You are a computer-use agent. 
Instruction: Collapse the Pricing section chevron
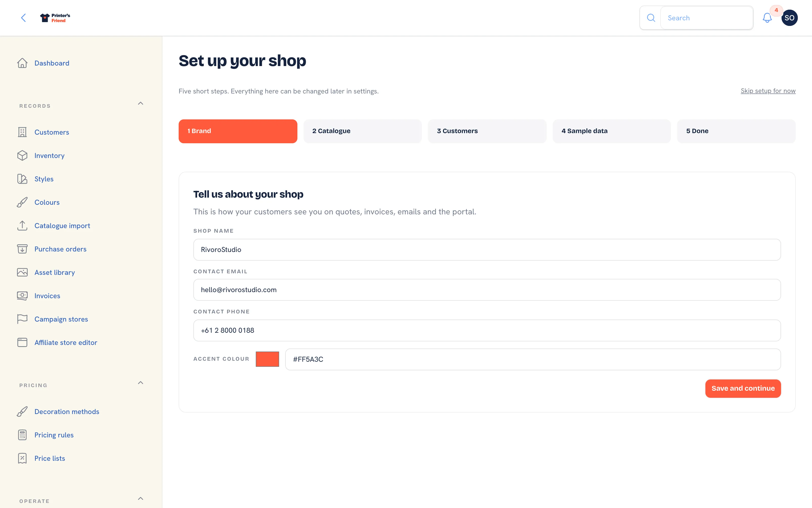(141, 383)
